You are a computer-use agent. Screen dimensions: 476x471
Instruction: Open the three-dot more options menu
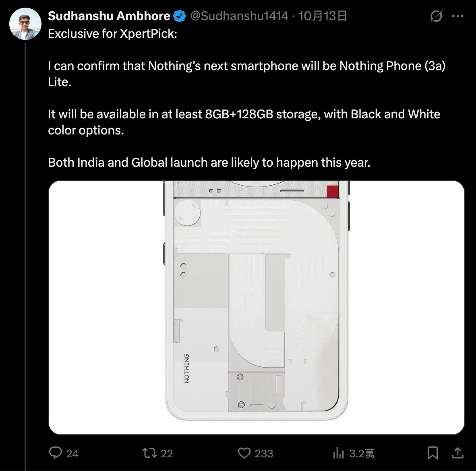(458, 17)
